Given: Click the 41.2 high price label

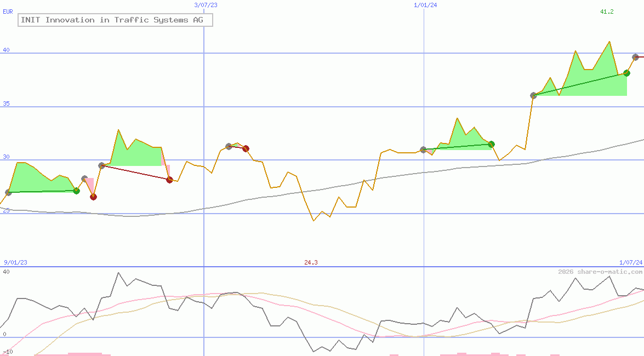Looking at the screenshot, I should 607,12.
